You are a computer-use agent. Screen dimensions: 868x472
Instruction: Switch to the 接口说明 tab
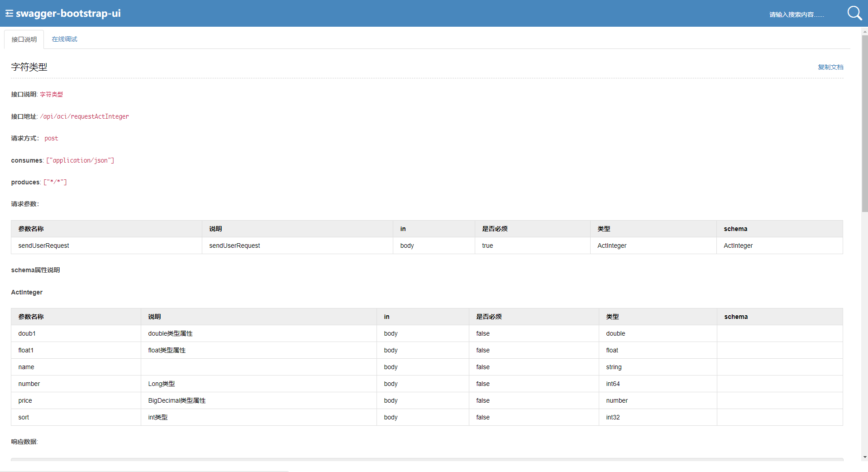coord(24,39)
